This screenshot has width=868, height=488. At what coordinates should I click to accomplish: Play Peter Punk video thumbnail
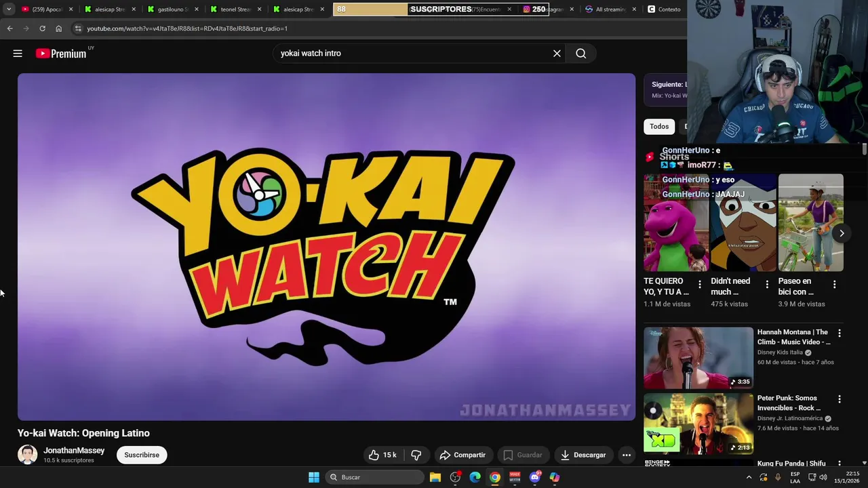click(x=698, y=424)
